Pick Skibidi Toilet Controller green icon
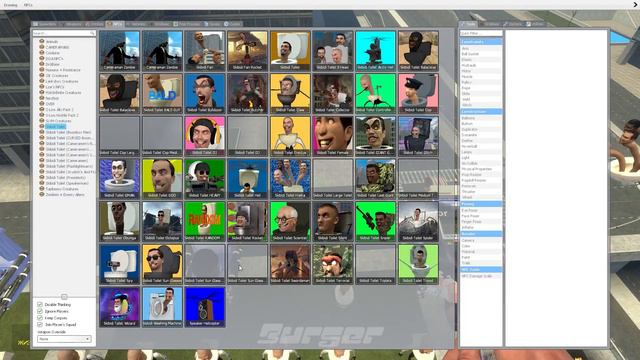Screen dimensions: 640x360 (x=376, y=93)
